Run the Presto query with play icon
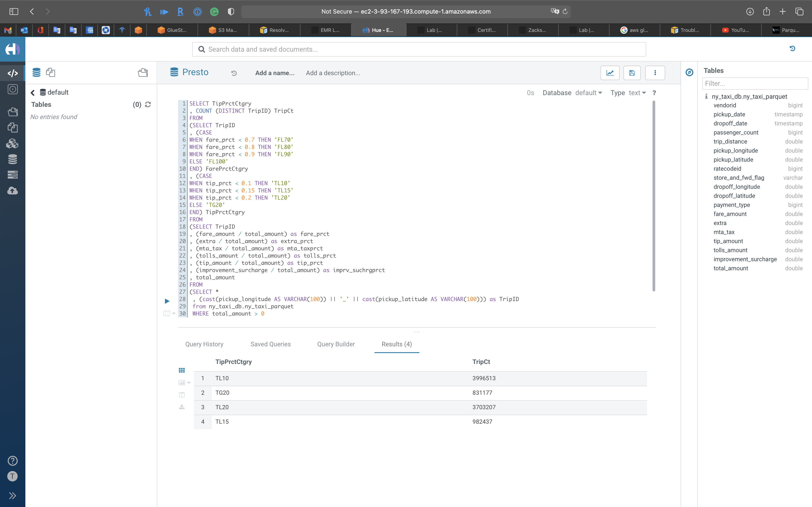This screenshot has height=507, width=812. click(167, 301)
